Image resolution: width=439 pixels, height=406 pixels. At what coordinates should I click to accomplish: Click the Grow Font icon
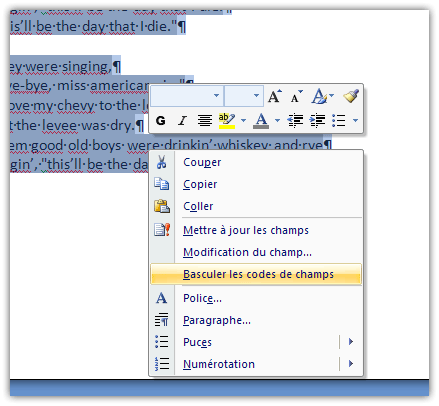275,96
